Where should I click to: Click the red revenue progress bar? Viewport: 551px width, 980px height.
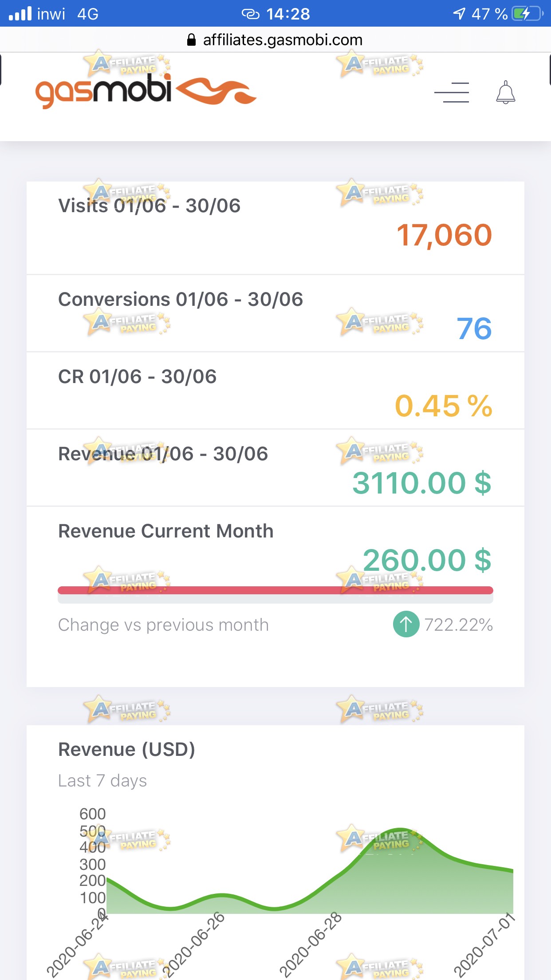coord(275,590)
